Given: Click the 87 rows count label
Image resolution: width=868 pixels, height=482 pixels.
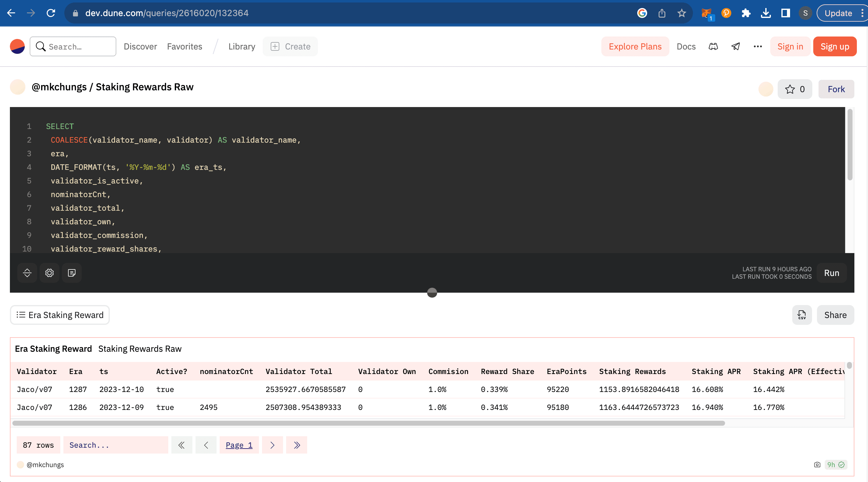Looking at the screenshot, I should click(38, 445).
